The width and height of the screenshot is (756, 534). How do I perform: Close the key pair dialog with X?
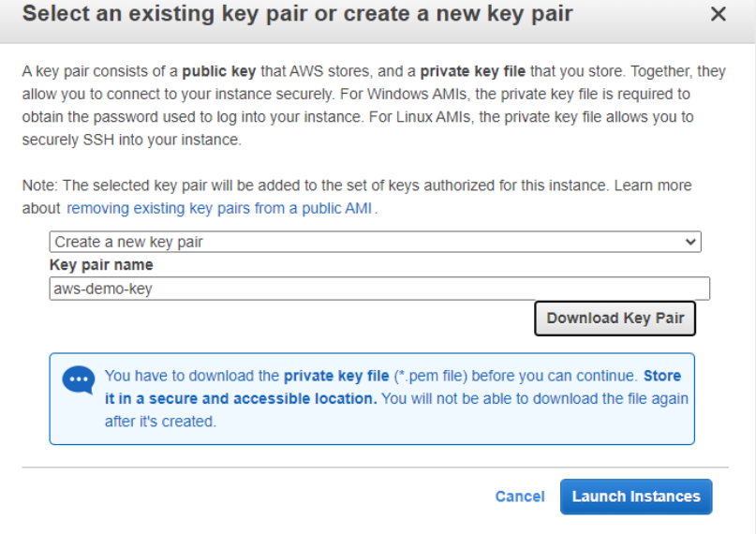(718, 14)
